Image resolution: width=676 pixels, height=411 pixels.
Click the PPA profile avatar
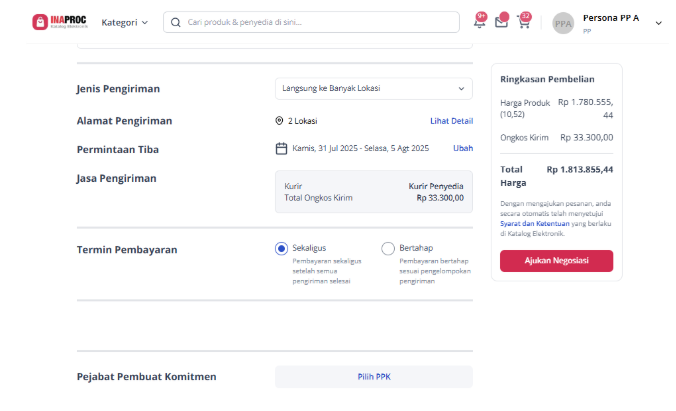[563, 23]
